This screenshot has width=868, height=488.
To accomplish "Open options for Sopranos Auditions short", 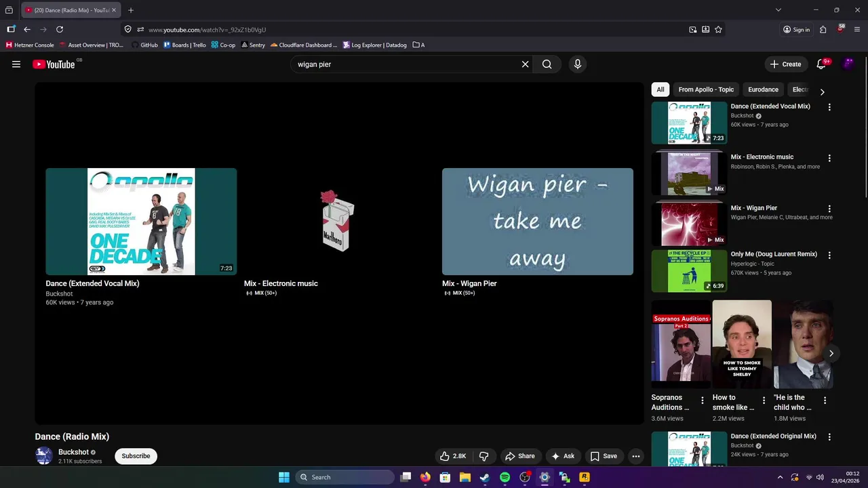I will [x=703, y=401].
